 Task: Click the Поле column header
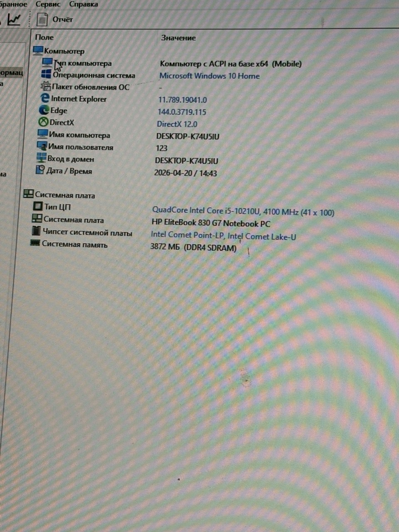(44, 37)
